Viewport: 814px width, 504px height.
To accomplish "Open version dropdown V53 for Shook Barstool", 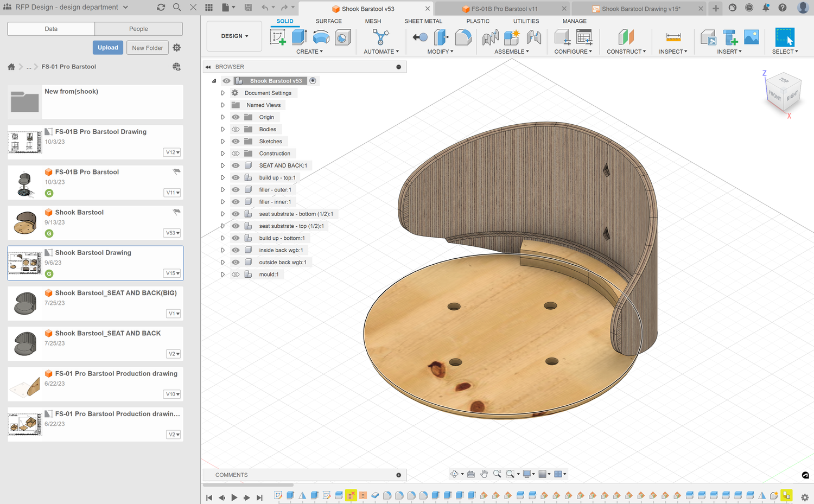I will coord(173,233).
